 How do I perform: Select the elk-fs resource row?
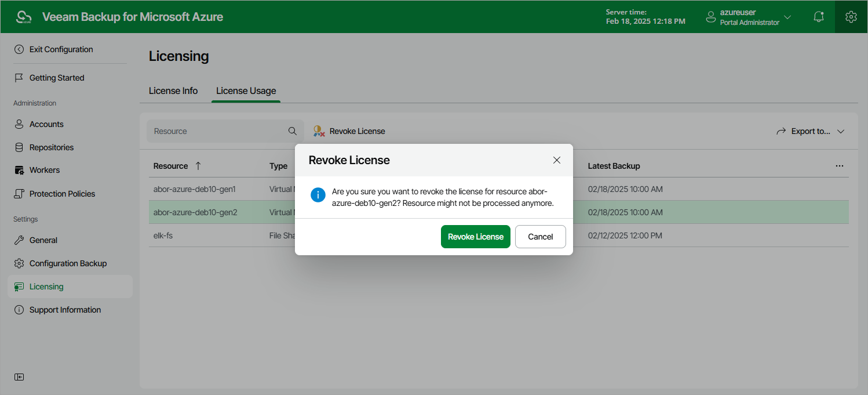[x=499, y=235]
